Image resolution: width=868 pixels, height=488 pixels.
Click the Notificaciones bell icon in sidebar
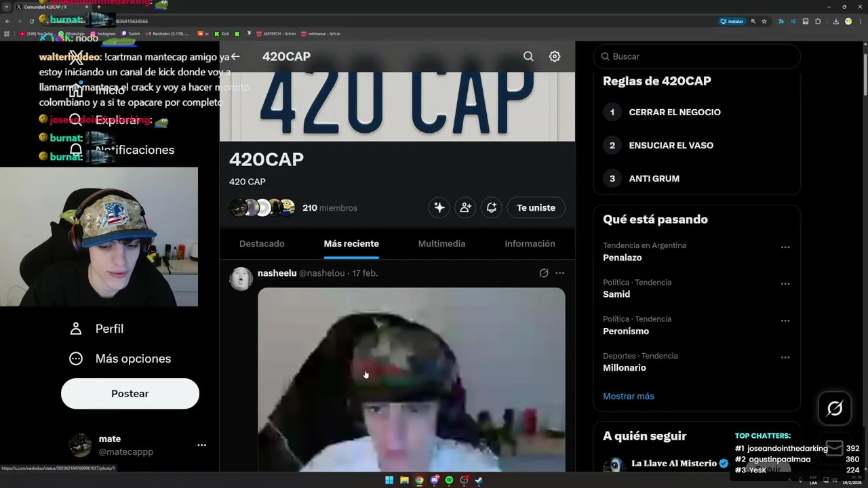pos(76,150)
